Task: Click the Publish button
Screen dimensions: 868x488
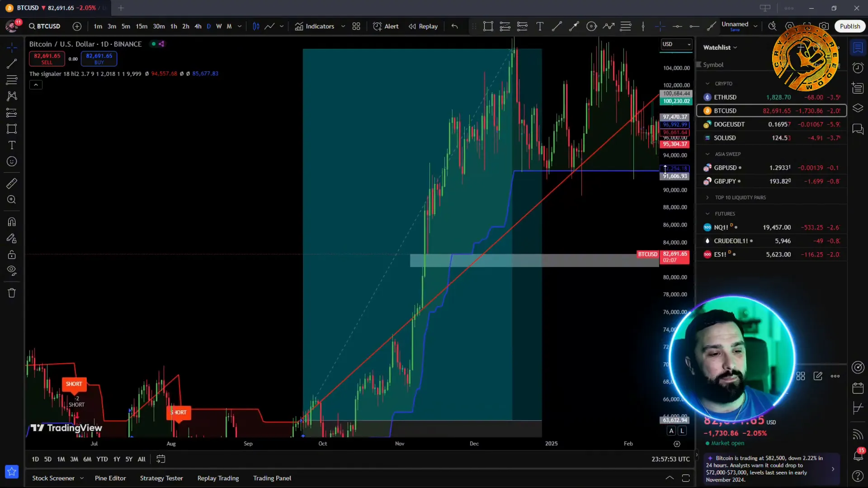Action: click(850, 26)
